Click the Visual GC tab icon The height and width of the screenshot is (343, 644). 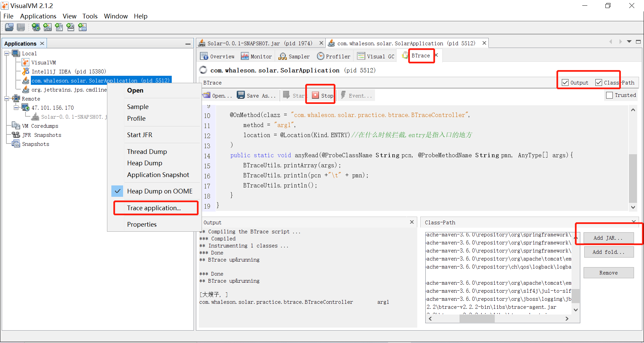click(361, 56)
